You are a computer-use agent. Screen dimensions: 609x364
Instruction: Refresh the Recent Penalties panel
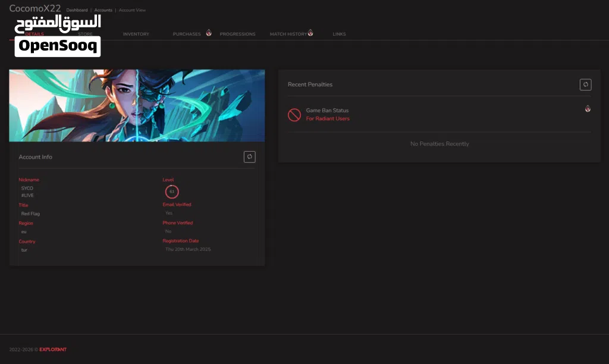coord(585,84)
